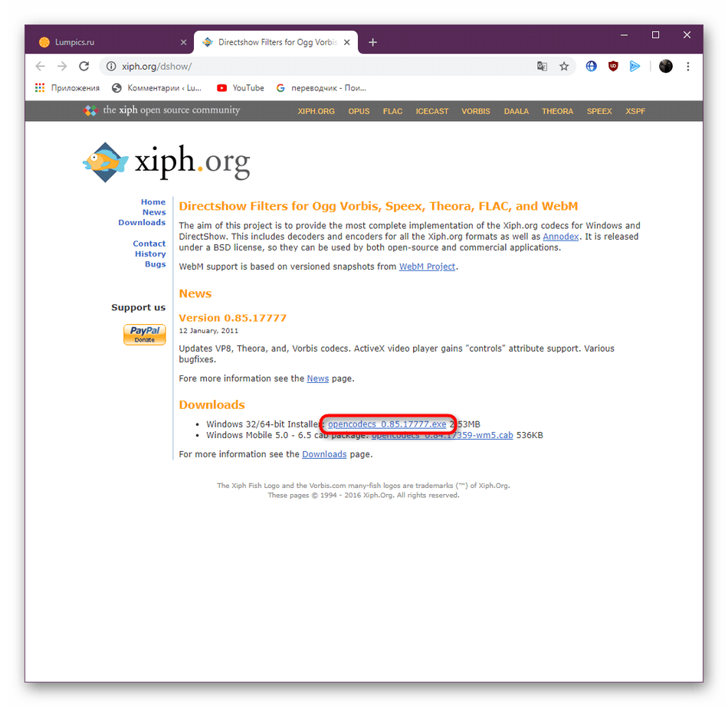Open the uBlock shield extension icon
Screen dimensions: 728x707
click(613, 67)
